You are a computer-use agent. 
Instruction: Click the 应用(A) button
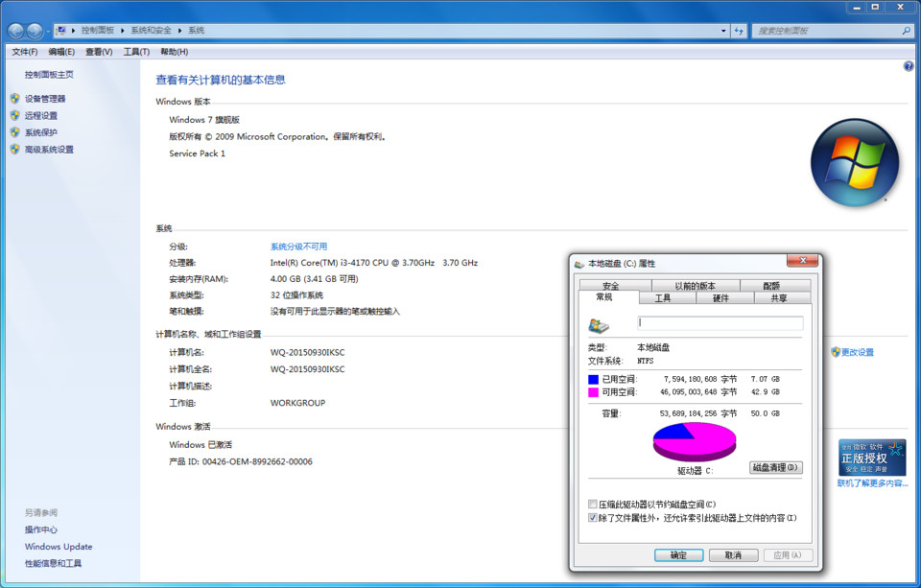788,555
